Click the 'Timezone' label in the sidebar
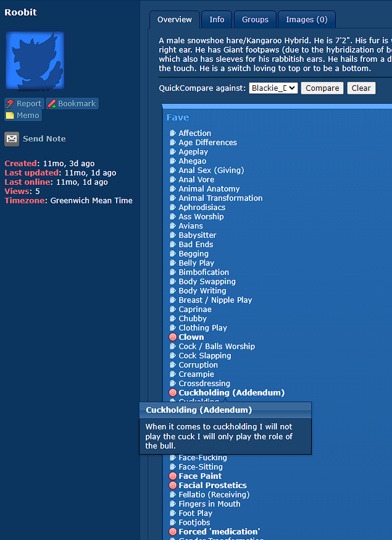Viewport: 392px width, 540px height. tap(25, 201)
